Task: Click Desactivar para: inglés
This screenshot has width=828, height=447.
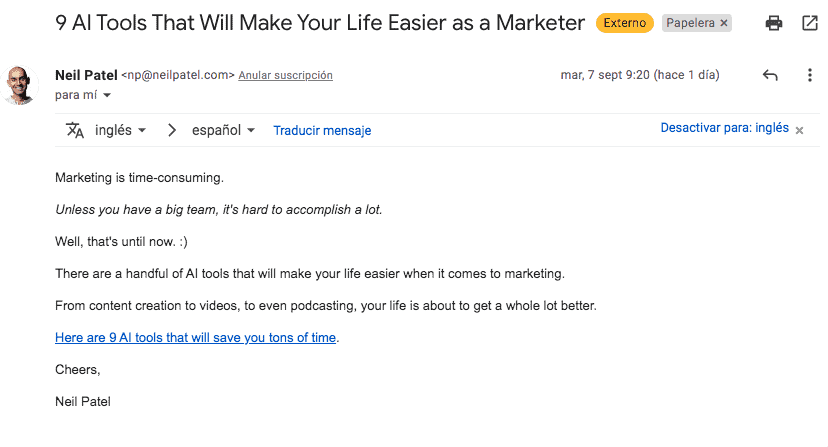Action: [724, 128]
